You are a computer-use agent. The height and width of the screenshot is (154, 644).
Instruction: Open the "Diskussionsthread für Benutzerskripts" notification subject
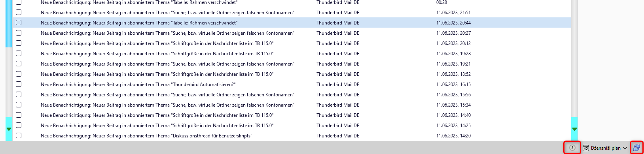point(146,136)
